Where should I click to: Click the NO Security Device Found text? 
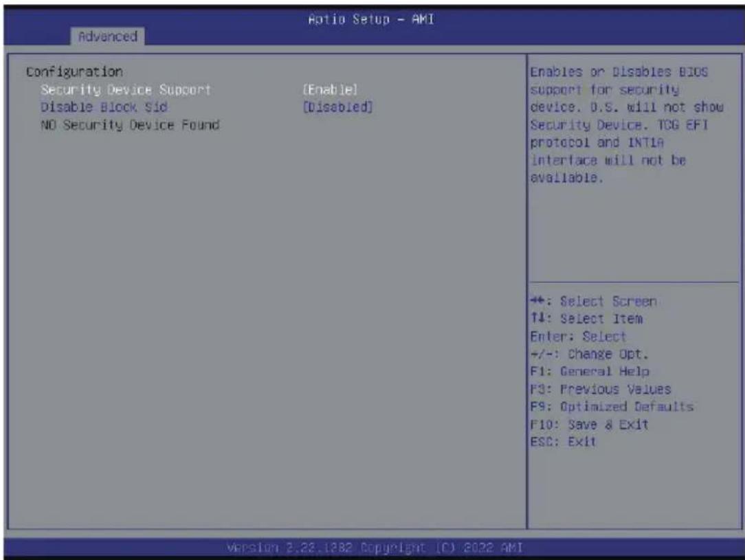tap(130, 125)
